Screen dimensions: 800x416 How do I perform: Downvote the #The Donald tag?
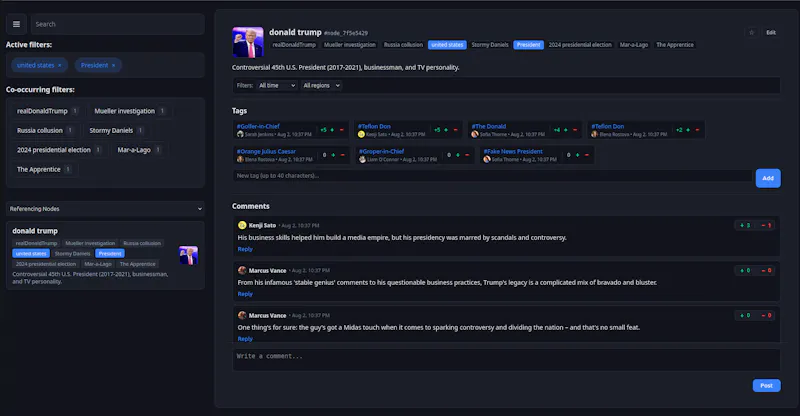point(575,130)
